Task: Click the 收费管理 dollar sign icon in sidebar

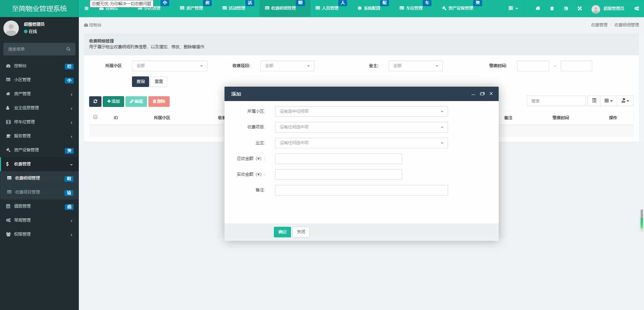Action: tap(8, 164)
